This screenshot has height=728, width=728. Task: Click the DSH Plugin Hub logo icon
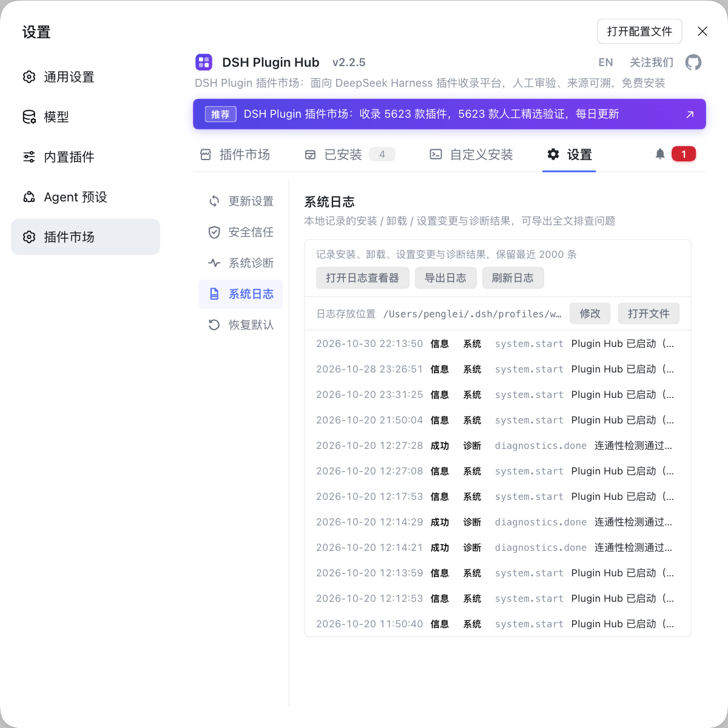click(204, 62)
